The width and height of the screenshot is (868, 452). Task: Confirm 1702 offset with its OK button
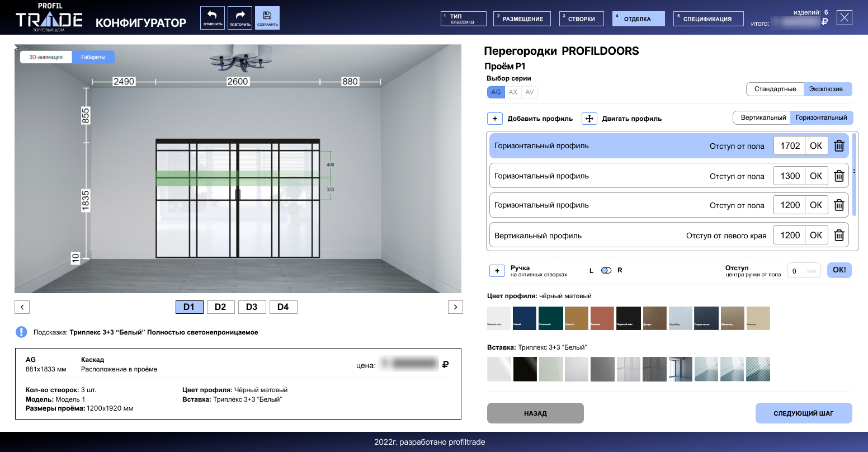pos(816,146)
